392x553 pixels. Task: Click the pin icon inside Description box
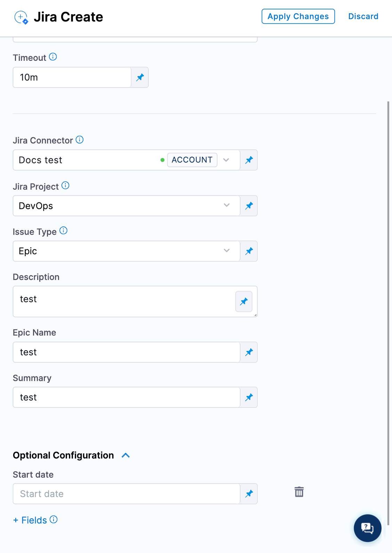pos(244,302)
